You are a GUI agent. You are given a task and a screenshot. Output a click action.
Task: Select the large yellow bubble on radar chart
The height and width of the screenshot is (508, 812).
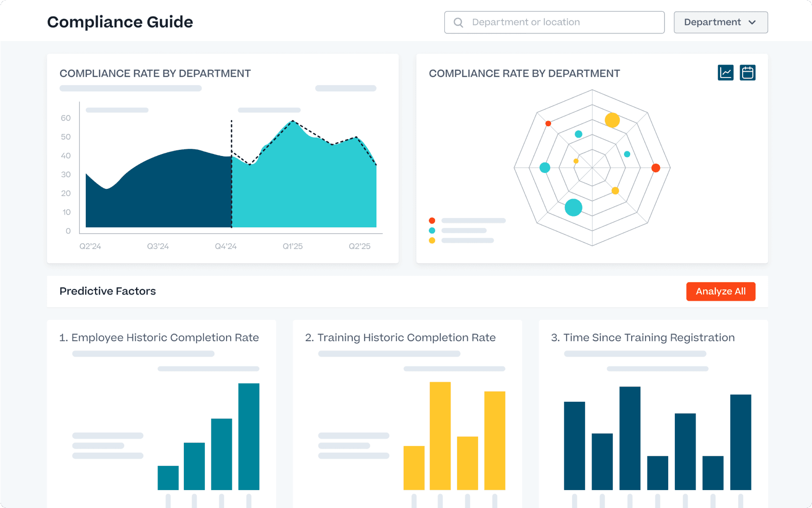612,120
